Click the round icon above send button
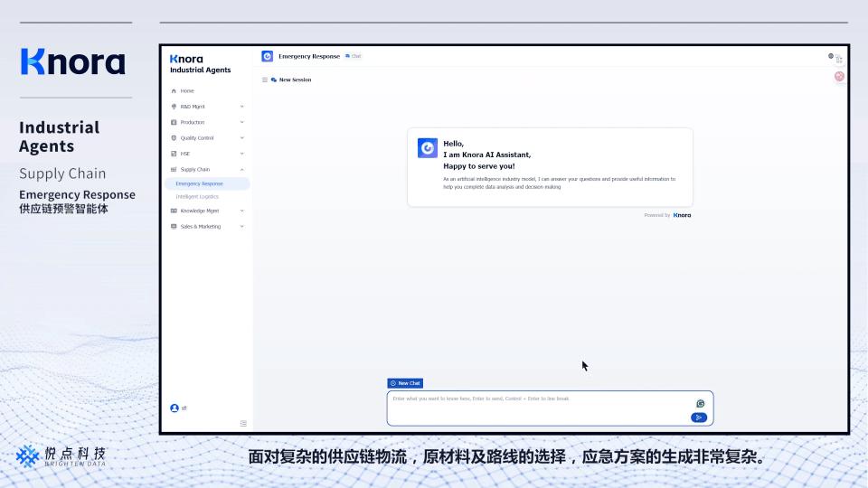Viewport: 868px width, 488px height. [x=700, y=404]
